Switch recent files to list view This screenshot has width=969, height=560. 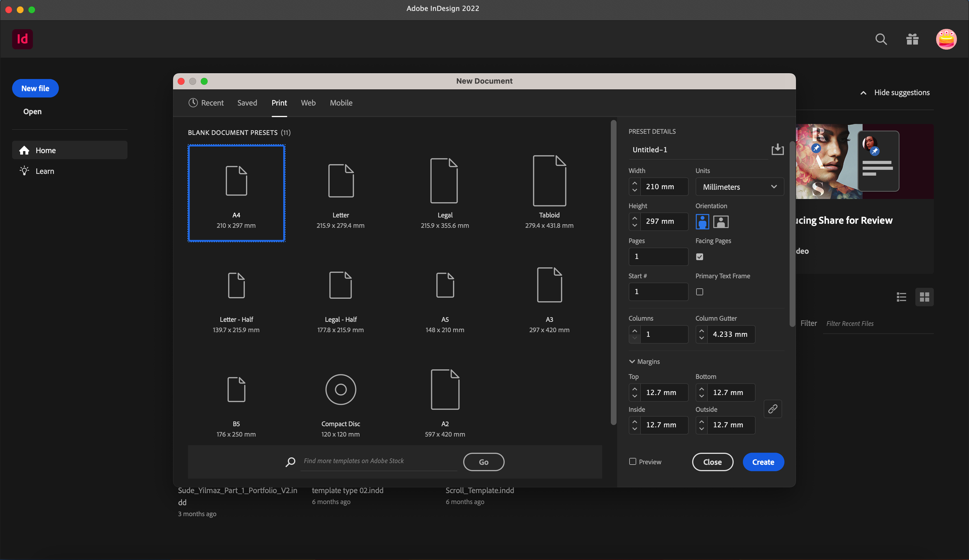(x=901, y=297)
